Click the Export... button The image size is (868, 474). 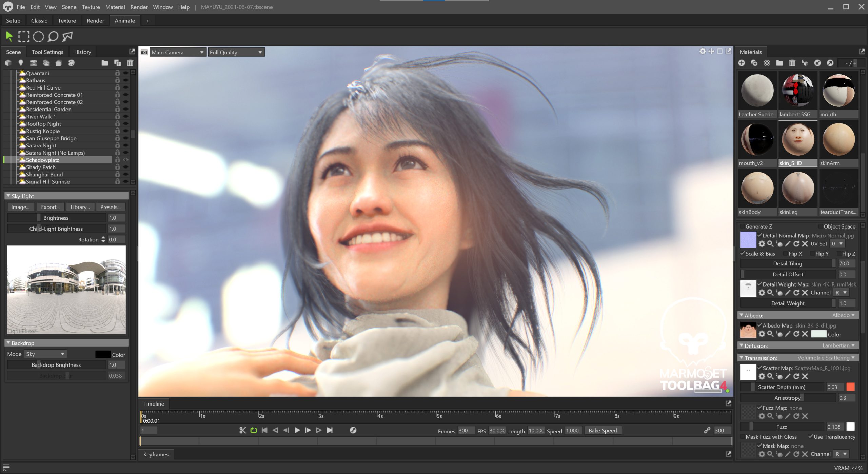click(50, 207)
